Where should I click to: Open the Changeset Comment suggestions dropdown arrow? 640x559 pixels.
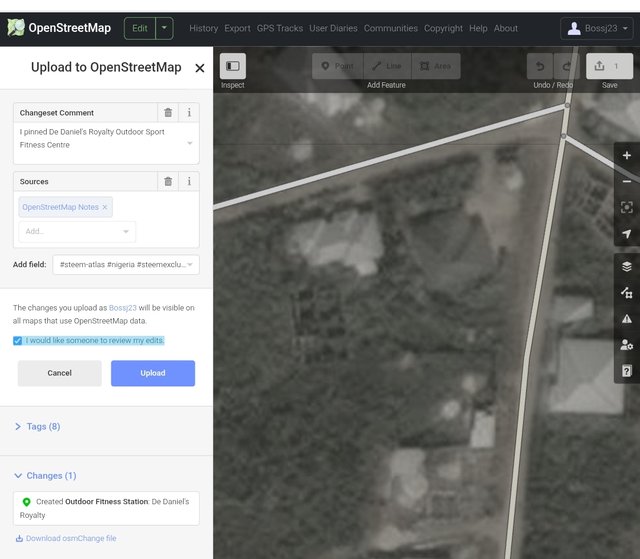[190, 143]
